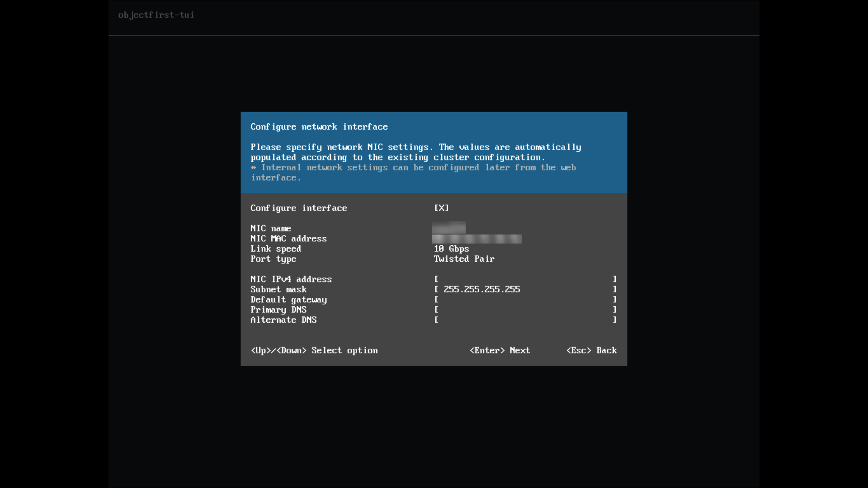Click the NIC IPv4 address label

(291, 279)
